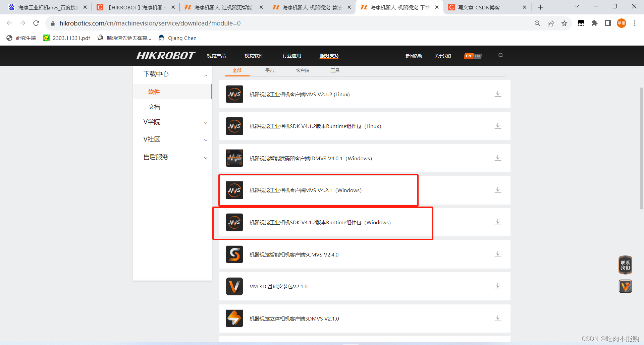Image resolution: width=644 pixels, height=345 pixels.
Task: Click VM 3D orange V logo
Action: click(x=234, y=286)
